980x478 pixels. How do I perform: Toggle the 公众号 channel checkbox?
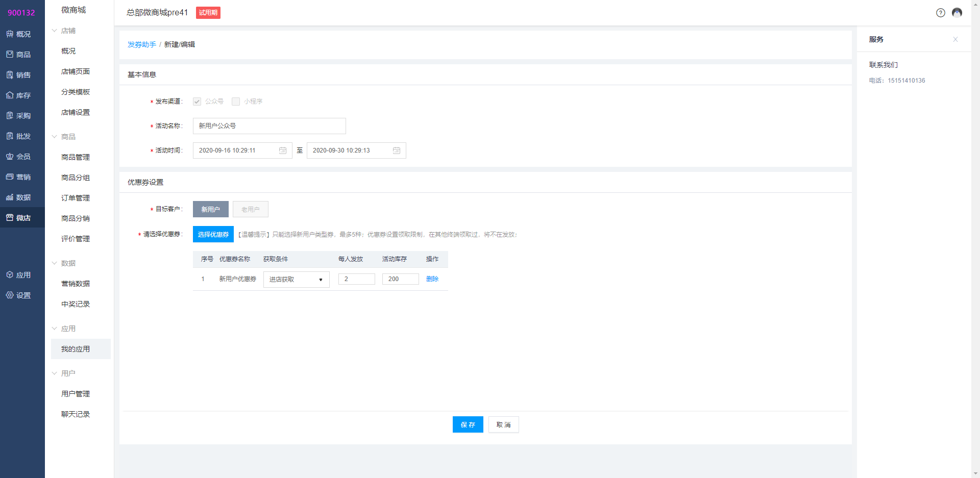pos(197,102)
